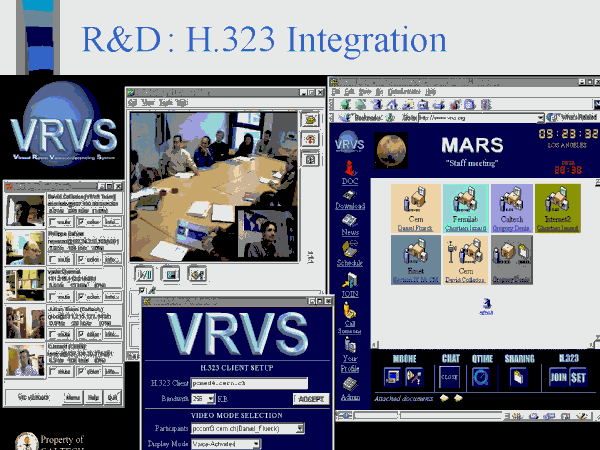Click the audio tuning icon under the video
The height and width of the screenshot is (450, 600).
(197, 274)
